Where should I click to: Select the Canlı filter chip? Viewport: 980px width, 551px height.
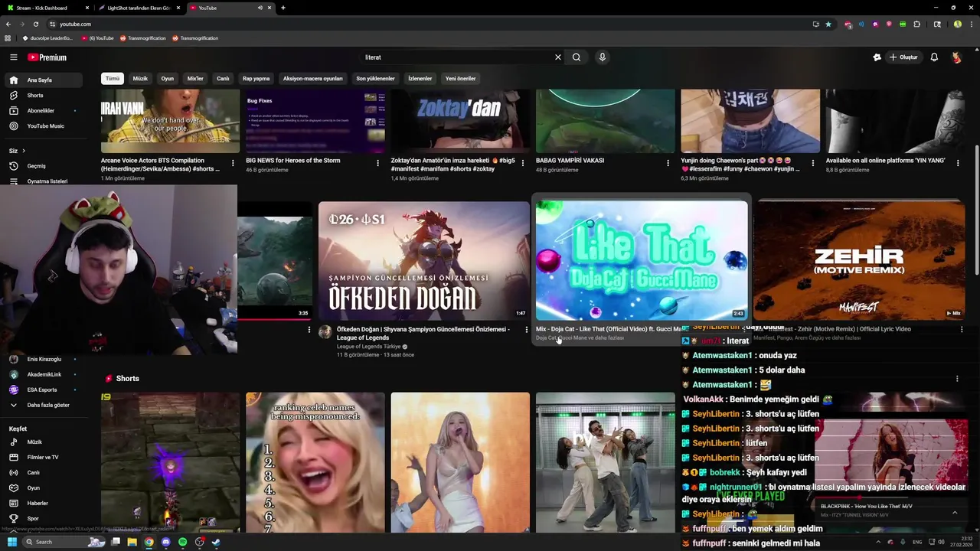(x=223, y=79)
